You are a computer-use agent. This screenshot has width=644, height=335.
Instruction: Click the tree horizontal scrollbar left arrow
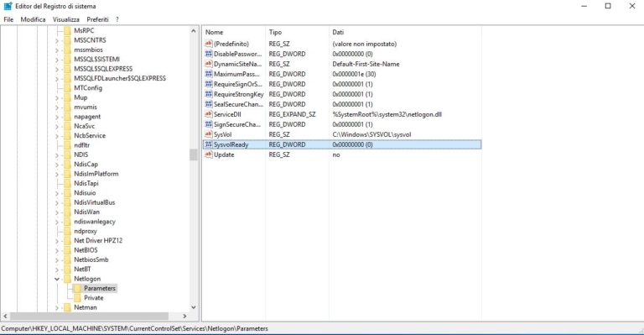point(5,316)
